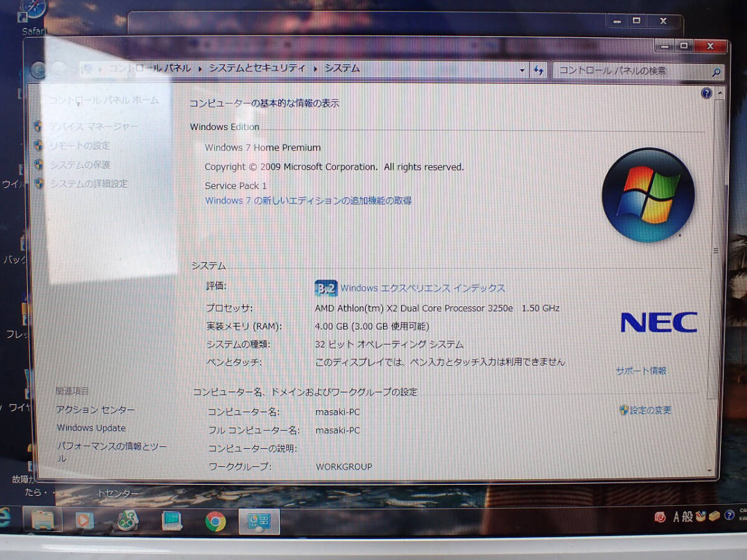The height and width of the screenshot is (560, 747).
Task: Refresh the System control panel page
Action: pos(539,71)
